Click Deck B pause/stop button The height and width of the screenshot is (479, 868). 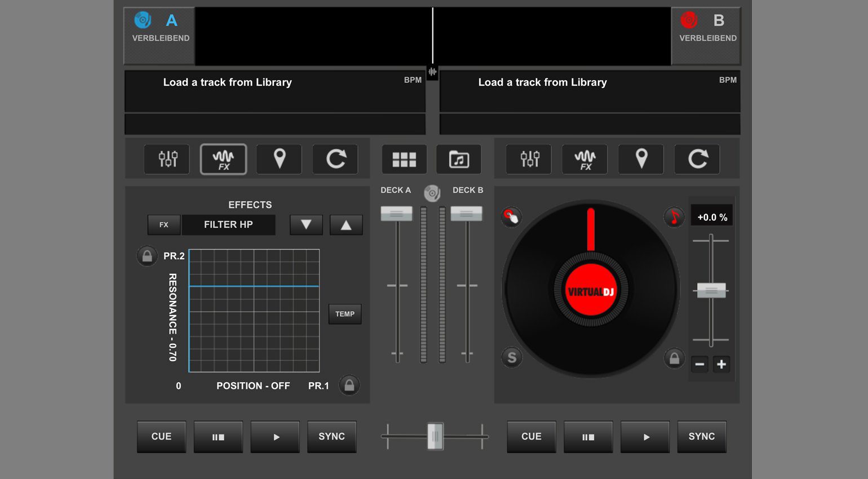(x=588, y=437)
